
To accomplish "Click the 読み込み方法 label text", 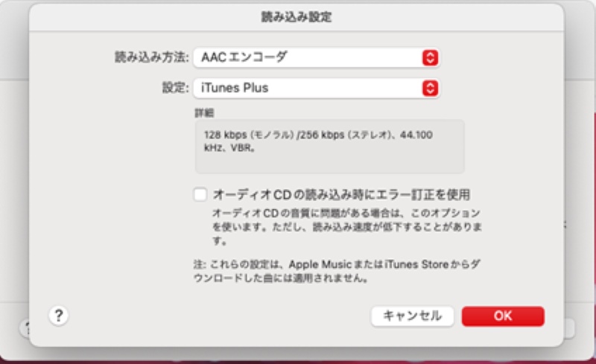I will click(151, 57).
